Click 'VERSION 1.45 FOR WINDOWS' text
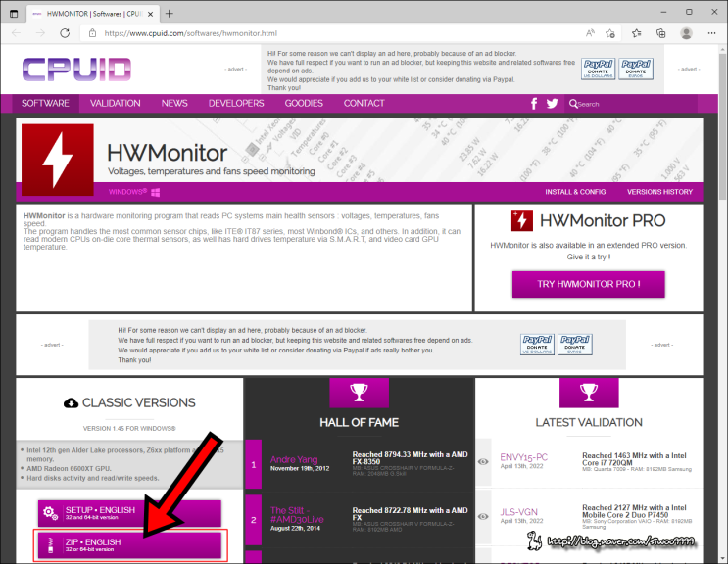 click(x=129, y=429)
